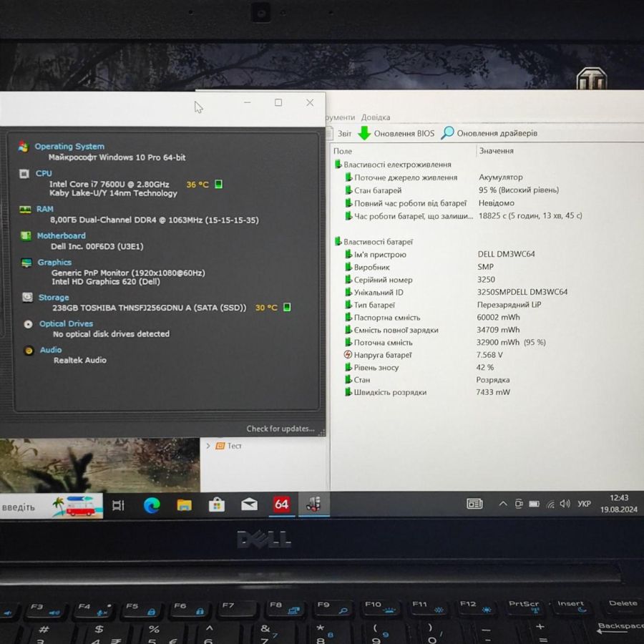Select the Ім'я пристрою row
The width and height of the screenshot is (644, 644).
click(440, 254)
